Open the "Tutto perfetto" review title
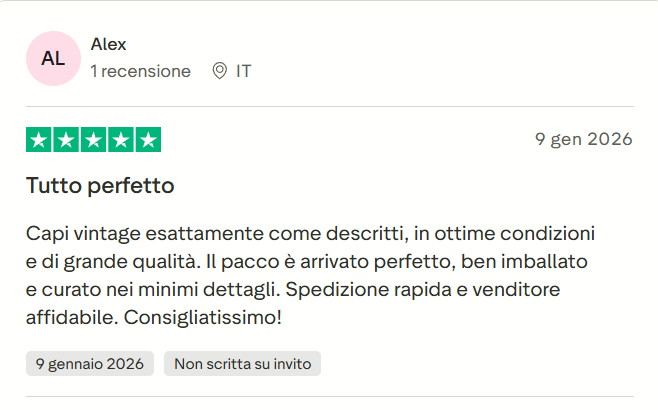This screenshot has width=658, height=410. point(100,186)
